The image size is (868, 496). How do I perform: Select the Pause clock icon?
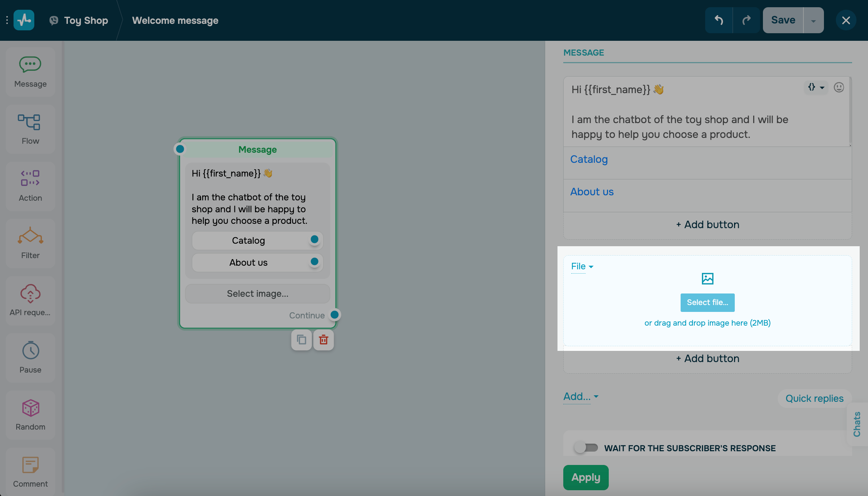(30, 350)
